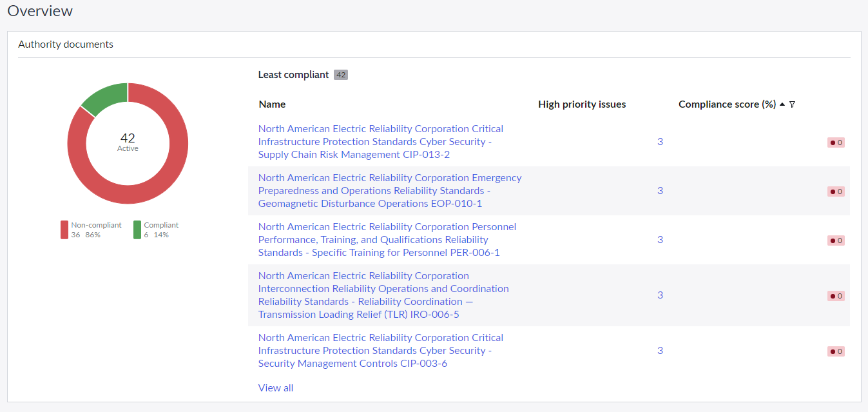Click the compliance score badge for EOP-010-1
The height and width of the screenshot is (412, 868).
pyautogui.click(x=836, y=191)
